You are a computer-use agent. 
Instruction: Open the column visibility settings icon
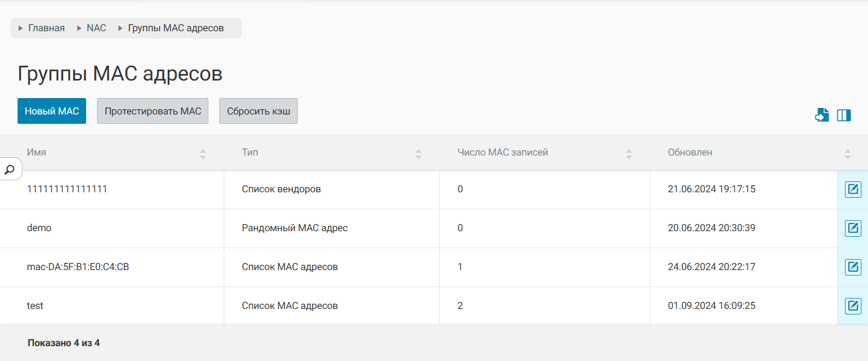coord(844,115)
